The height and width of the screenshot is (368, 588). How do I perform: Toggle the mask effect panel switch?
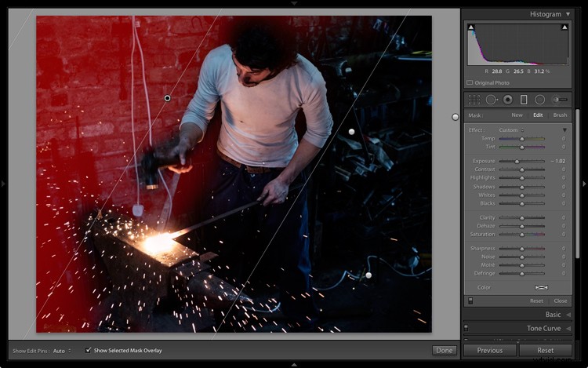point(470,301)
